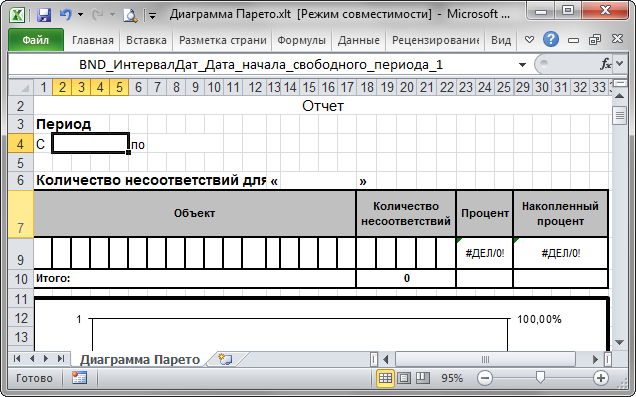Click the Итого: cell

195,279
